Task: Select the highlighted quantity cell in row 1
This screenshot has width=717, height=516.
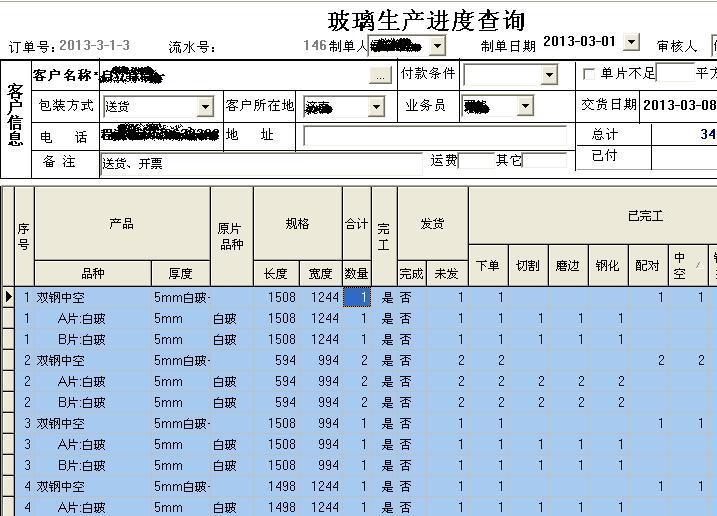Action: 356,297
